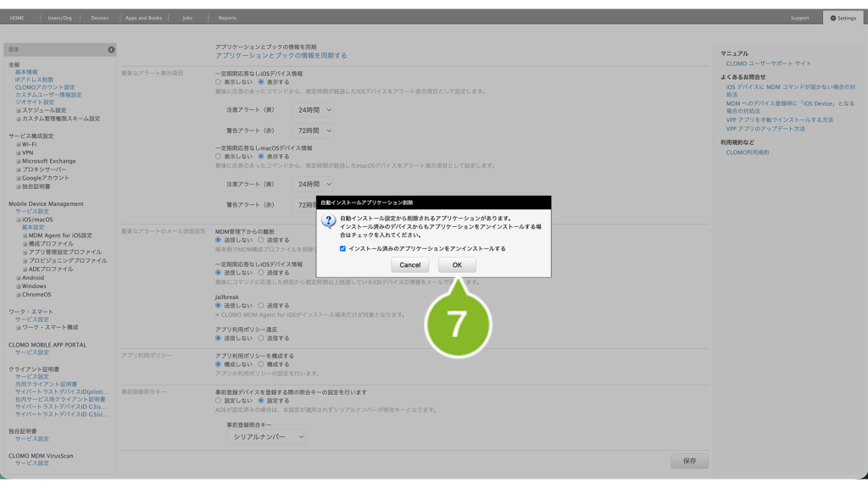Switch to the Devices tab
The height and width of the screenshot is (488, 868).
coord(99,18)
